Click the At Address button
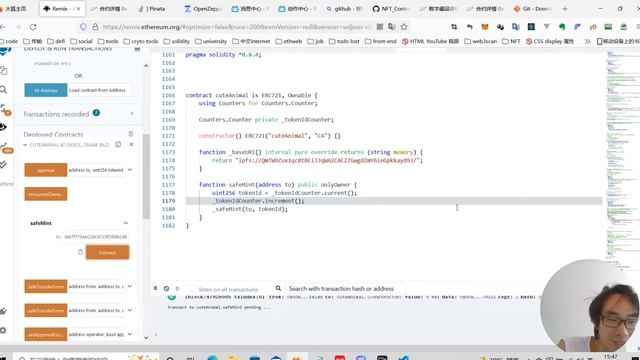Screen dimensions: 640x360 [46, 90]
